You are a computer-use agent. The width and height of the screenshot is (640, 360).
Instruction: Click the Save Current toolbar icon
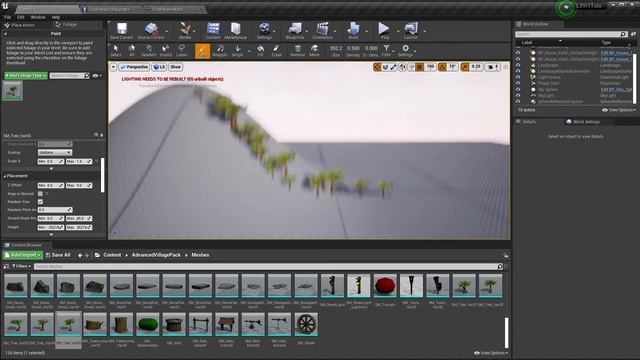(x=122, y=31)
